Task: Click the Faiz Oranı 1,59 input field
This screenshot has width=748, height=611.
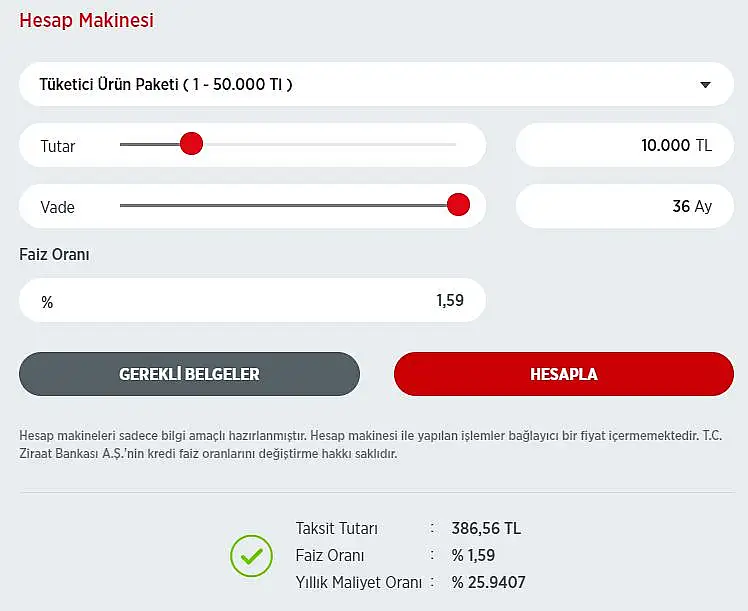Action: click(x=252, y=300)
